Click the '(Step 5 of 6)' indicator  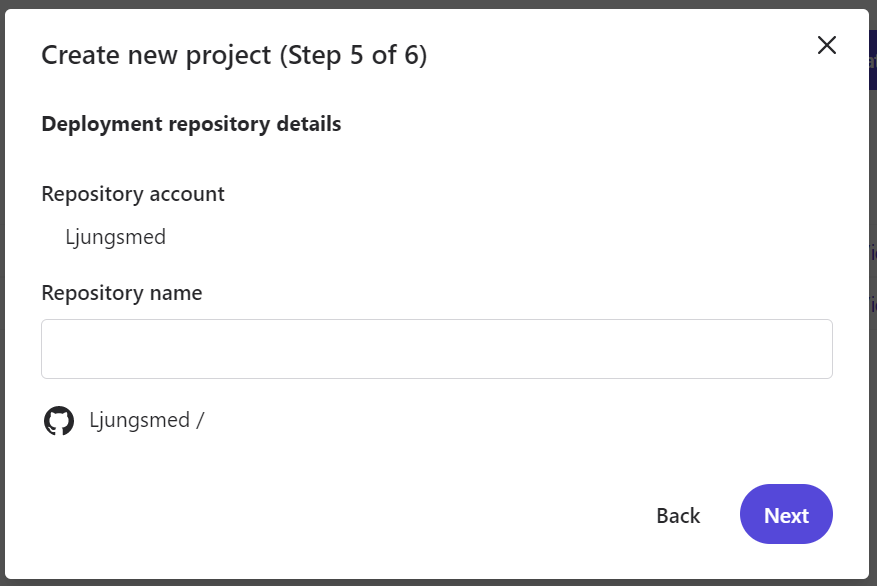[353, 55]
